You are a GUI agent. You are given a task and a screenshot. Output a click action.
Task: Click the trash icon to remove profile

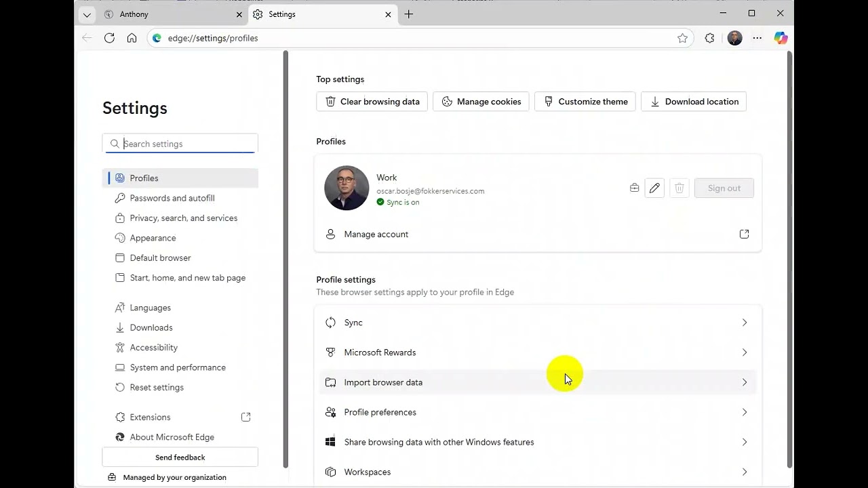(679, 188)
